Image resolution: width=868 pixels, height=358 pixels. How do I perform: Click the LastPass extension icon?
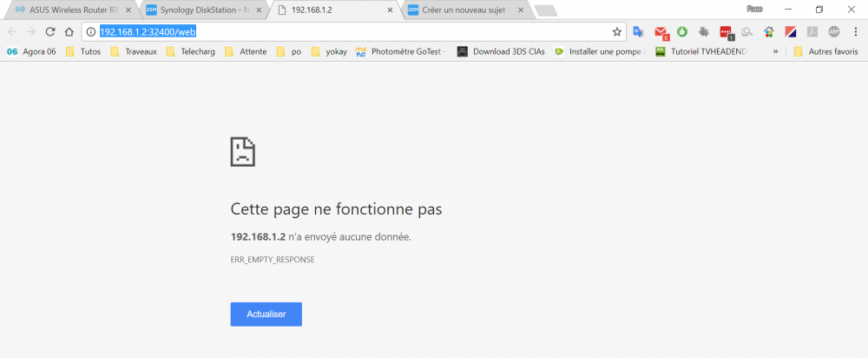coord(726,32)
